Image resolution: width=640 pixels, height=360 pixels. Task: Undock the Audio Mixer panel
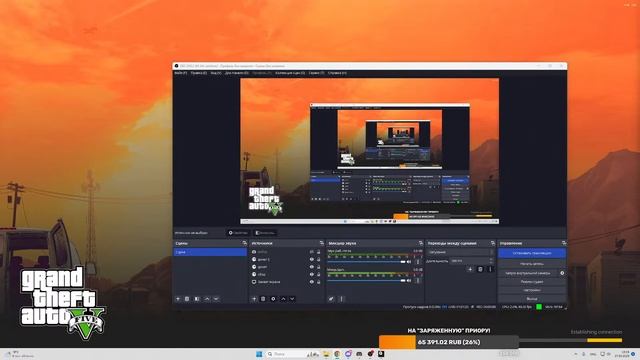coord(421,243)
